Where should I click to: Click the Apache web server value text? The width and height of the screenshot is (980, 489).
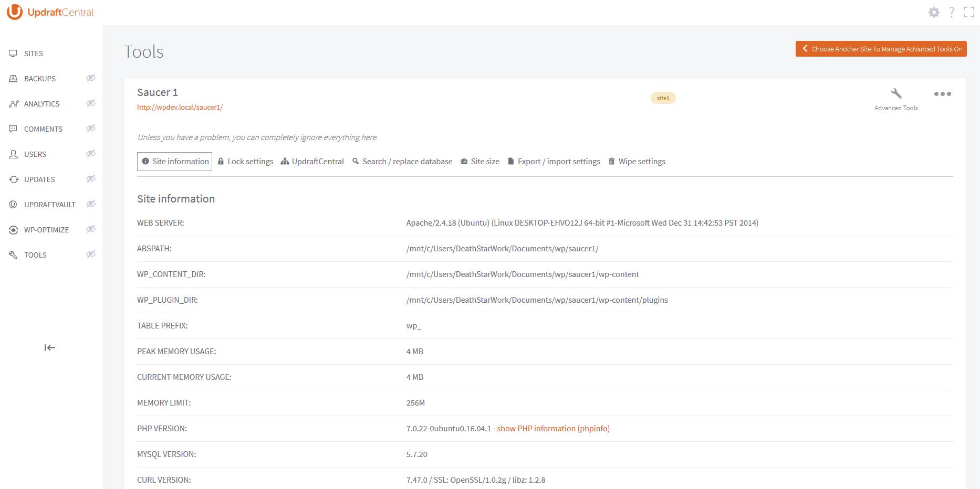click(x=582, y=223)
